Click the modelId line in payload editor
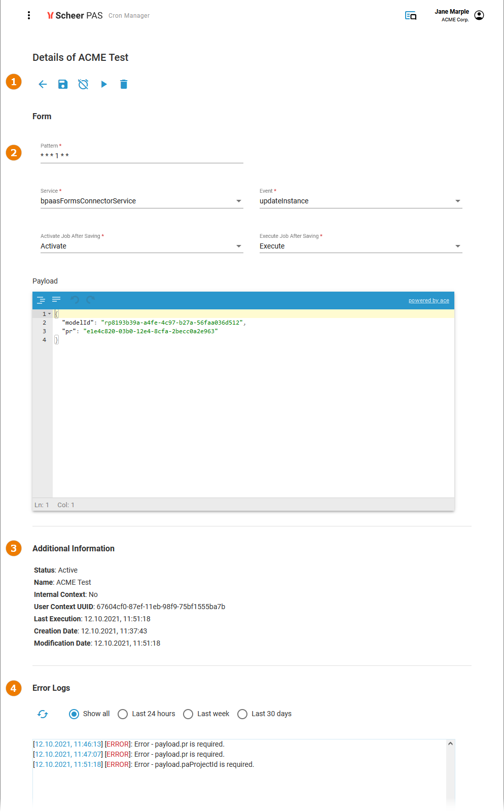The image size is (504, 812). click(x=154, y=323)
